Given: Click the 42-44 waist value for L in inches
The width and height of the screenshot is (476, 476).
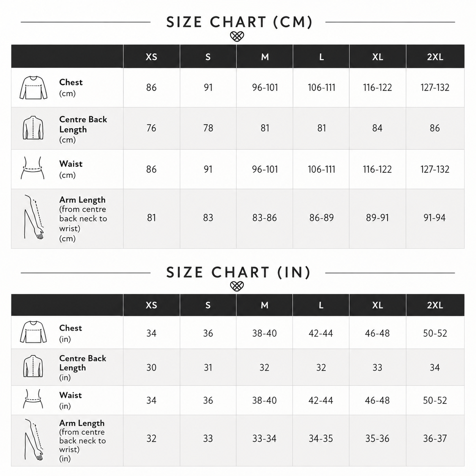Looking at the screenshot, I should click(x=321, y=400).
